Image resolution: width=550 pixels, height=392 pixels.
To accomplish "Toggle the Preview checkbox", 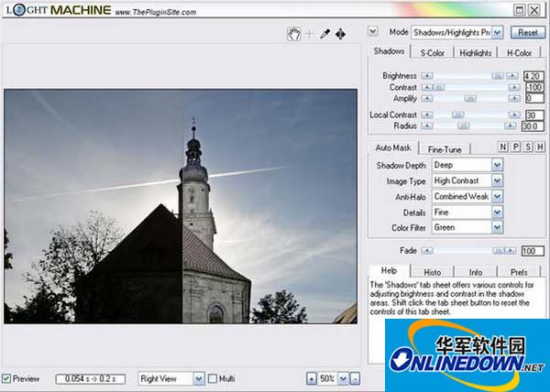I will click(x=8, y=377).
